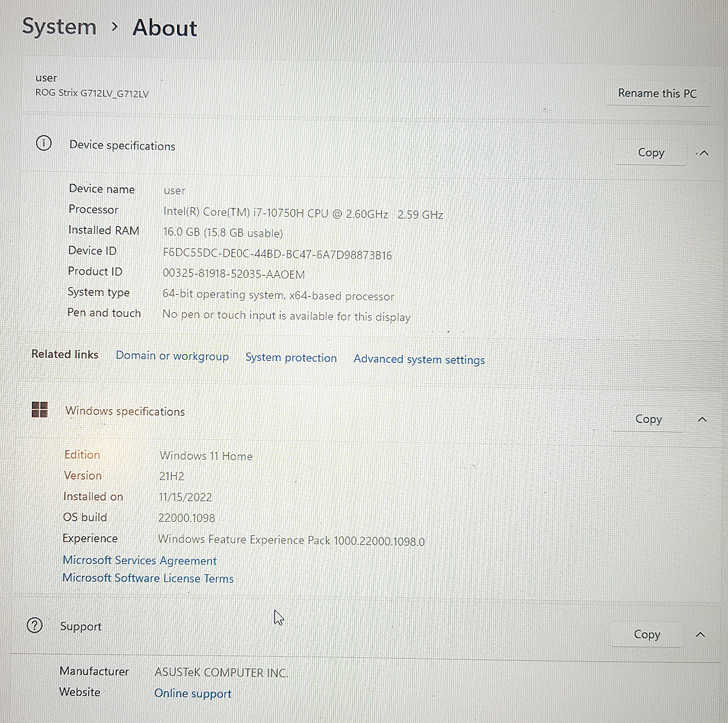Click the Manufacturer label
Viewport: 728px width, 723px height.
pyautogui.click(x=94, y=671)
